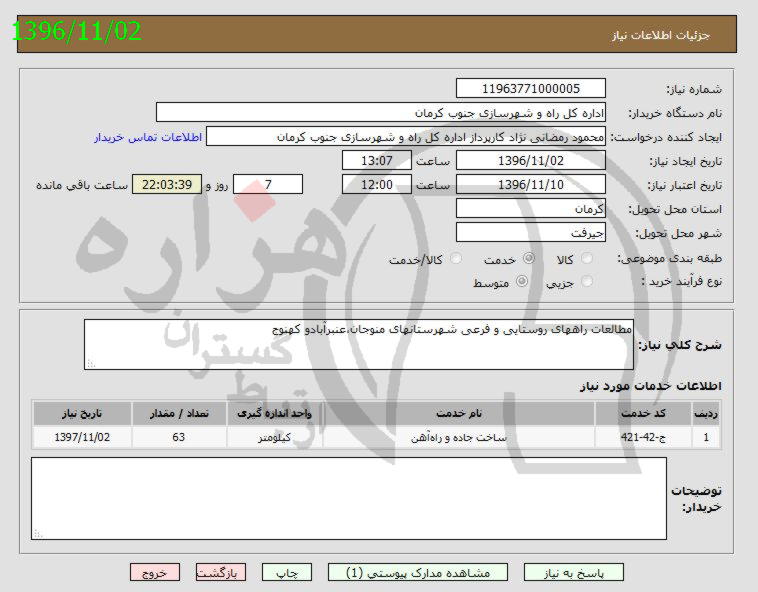Screen dimensions: 758x592
Task: Click the تعداد / مقدار column header
Action: coord(179,414)
